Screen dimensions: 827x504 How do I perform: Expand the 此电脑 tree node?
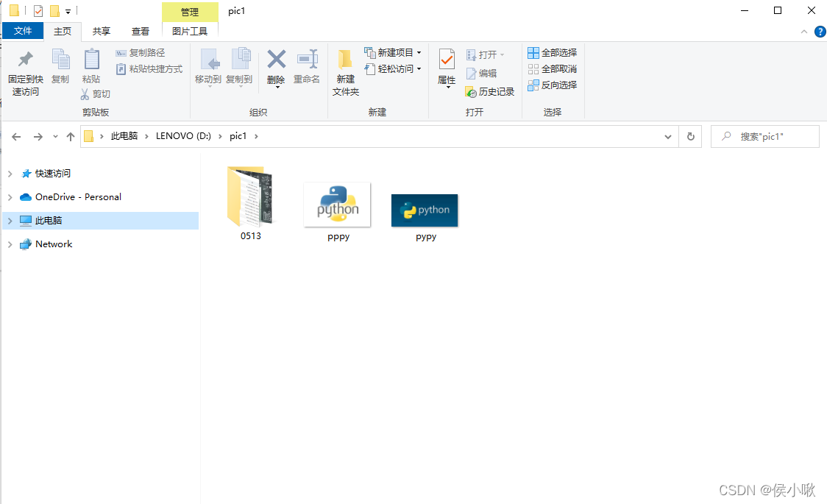pos(10,220)
